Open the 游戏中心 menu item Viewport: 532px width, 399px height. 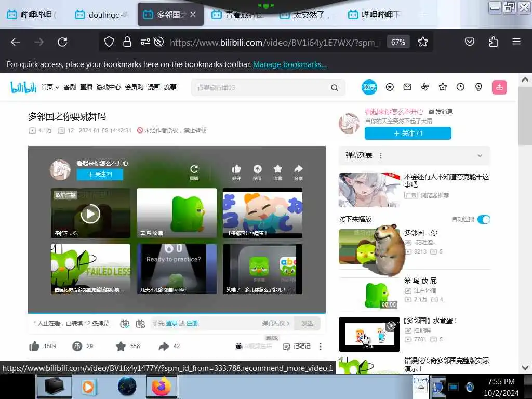(109, 87)
